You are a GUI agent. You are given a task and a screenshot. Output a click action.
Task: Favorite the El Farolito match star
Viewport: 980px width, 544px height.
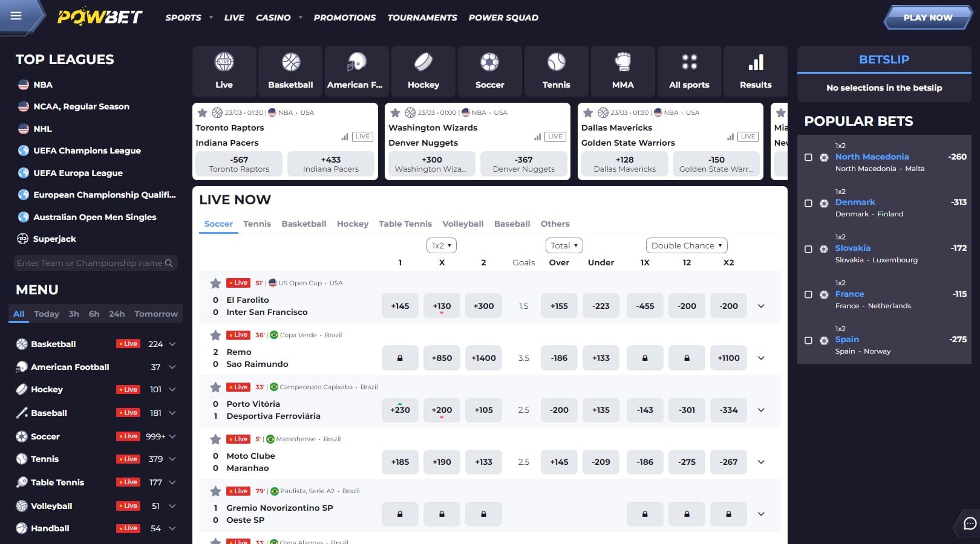pyautogui.click(x=215, y=283)
